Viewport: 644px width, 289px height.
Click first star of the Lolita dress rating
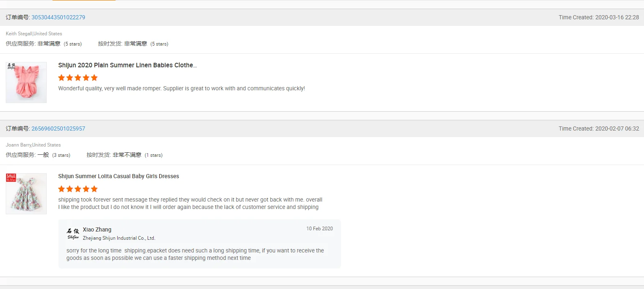[x=61, y=189]
